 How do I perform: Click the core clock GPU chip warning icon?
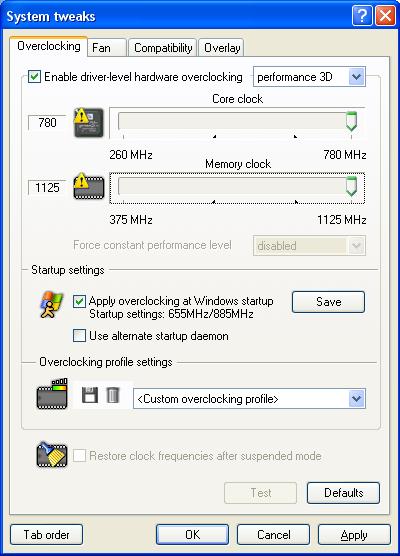tap(88, 123)
